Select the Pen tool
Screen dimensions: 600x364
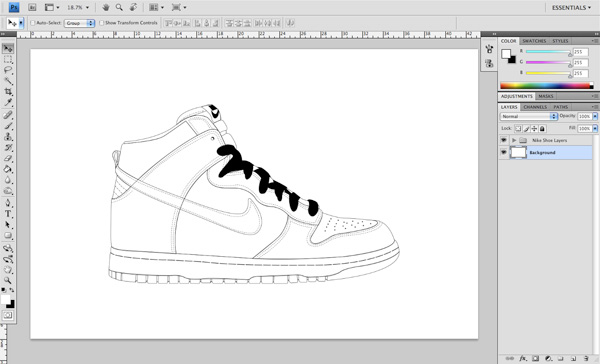click(8, 203)
